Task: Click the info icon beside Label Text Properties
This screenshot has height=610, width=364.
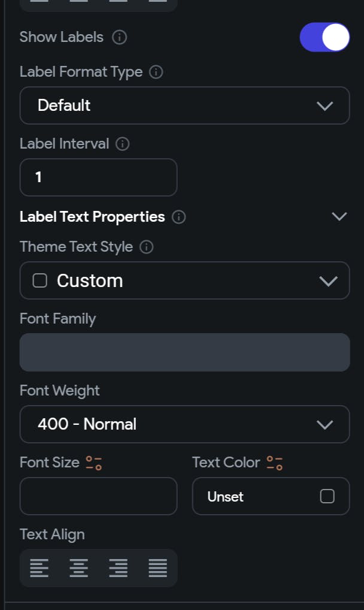Action: (x=179, y=217)
